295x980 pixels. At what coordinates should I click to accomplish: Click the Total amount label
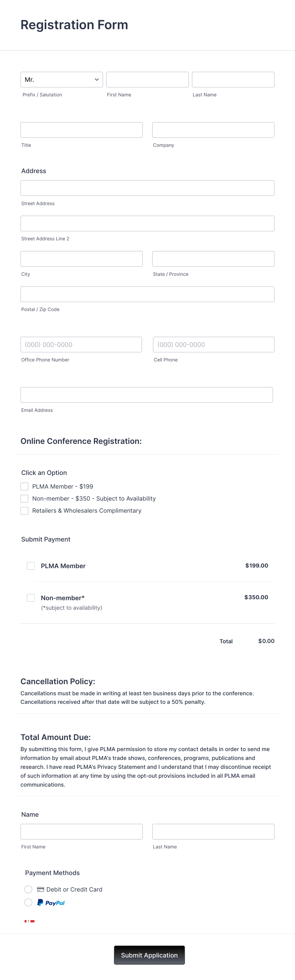[226, 641]
